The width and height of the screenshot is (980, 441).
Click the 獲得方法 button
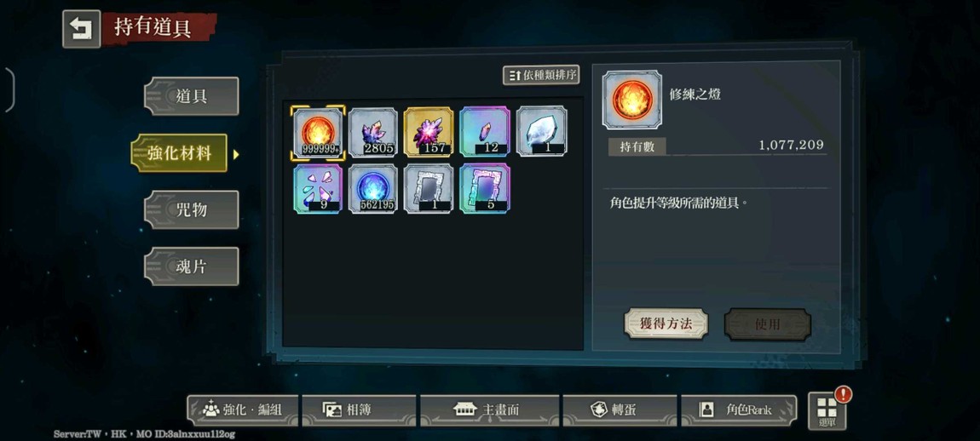(666, 324)
